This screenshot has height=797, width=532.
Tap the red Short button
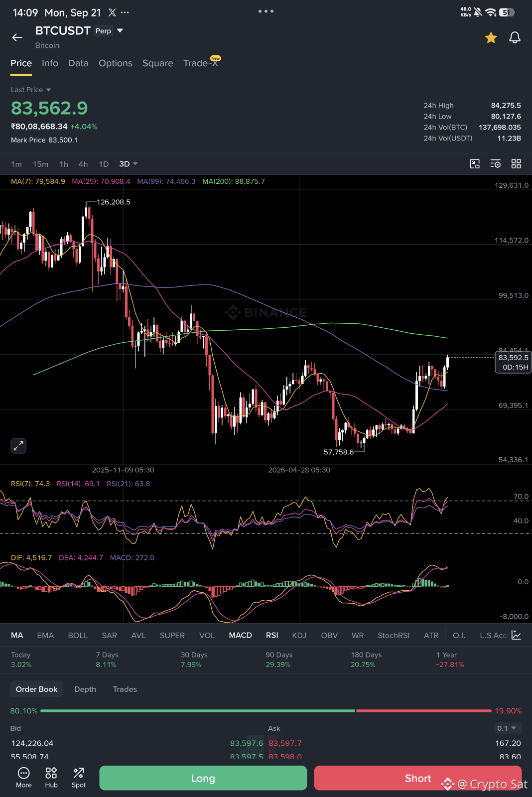pyautogui.click(x=417, y=778)
